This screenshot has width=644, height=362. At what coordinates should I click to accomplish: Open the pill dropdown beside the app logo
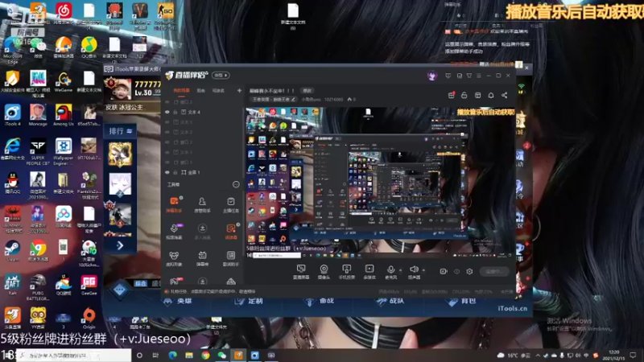[221, 76]
